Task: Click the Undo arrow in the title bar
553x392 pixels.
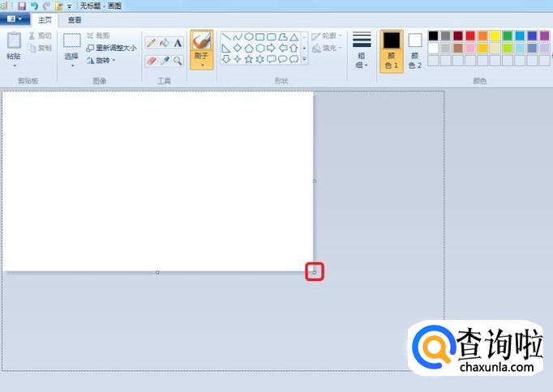Action: [x=35, y=6]
